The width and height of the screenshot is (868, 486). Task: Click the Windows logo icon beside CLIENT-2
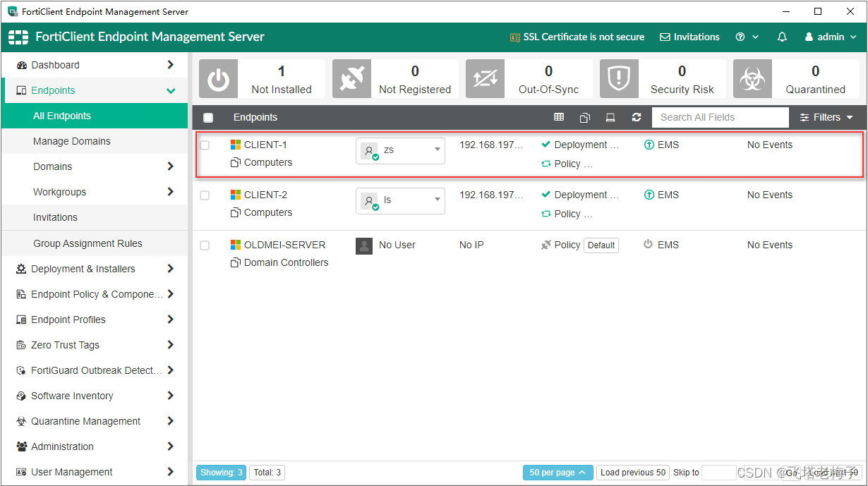[x=236, y=195]
